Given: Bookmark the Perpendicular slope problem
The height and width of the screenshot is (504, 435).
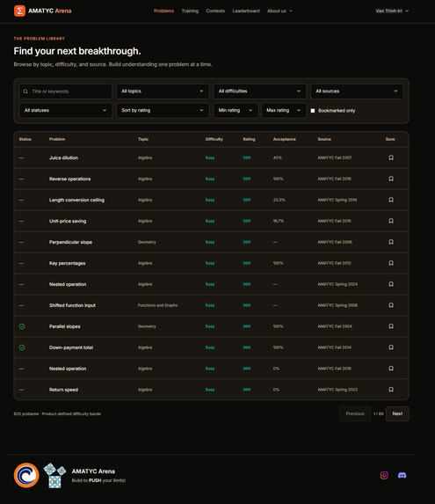Looking at the screenshot, I should [x=391, y=242].
